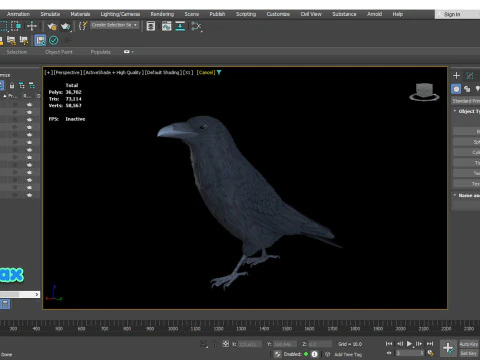Viewport: 480px width, 360px height.
Task: Open the Customize menu
Action: pos(278,14)
